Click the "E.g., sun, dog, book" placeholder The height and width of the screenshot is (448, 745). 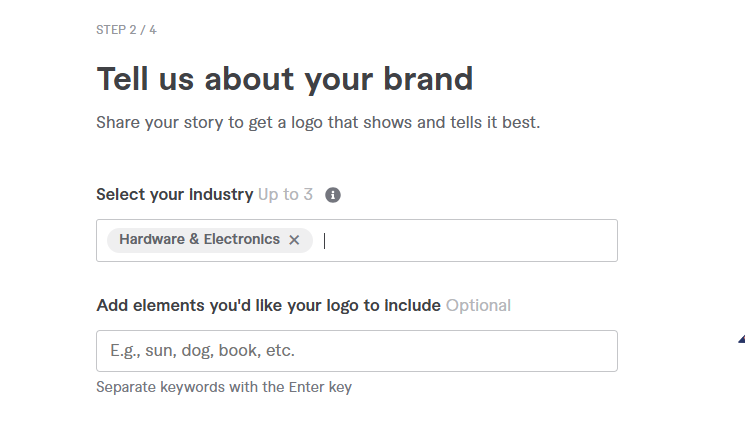pyautogui.click(x=196, y=351)
